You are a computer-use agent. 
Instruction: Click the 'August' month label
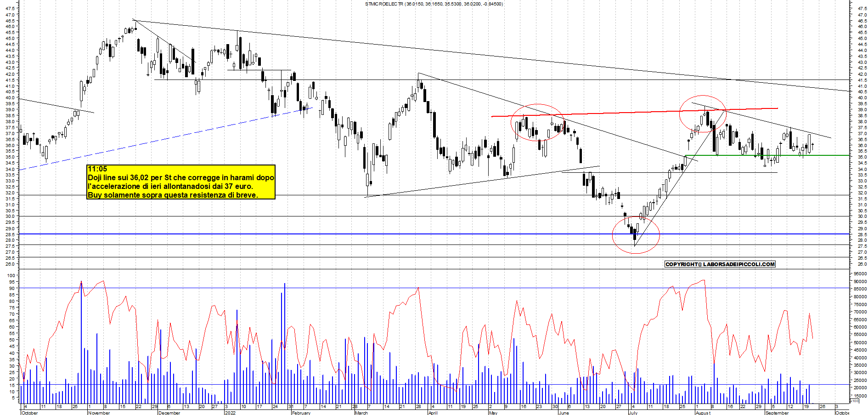(x=703, y=413)
